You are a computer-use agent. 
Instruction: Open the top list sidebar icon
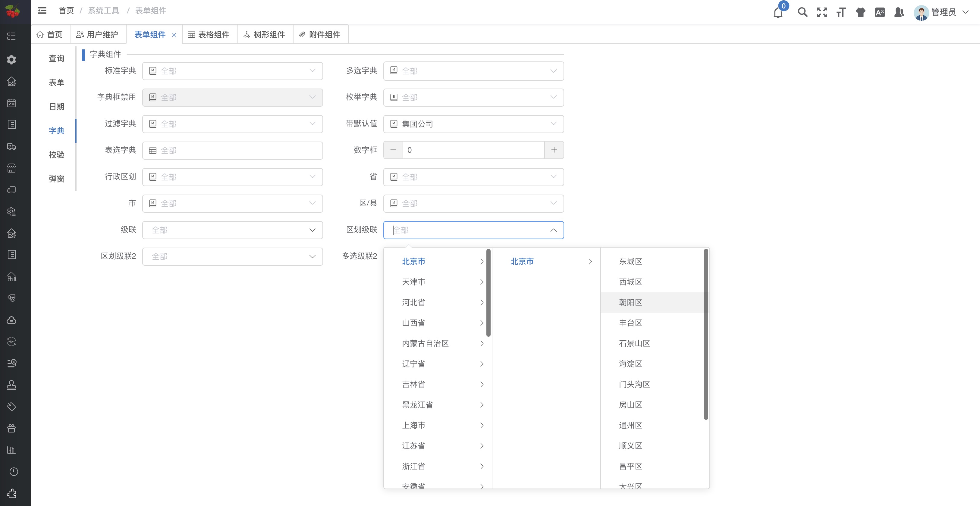point(12,36)
